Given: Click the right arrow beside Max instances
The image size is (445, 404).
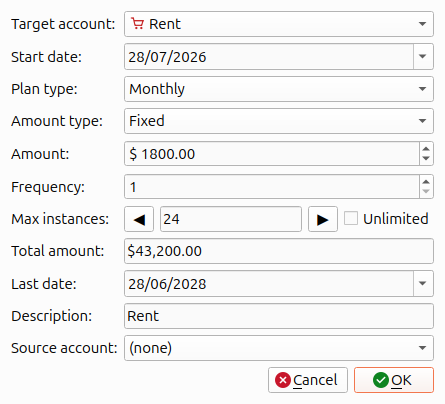Looking at the screenshot, I should pos(323,219).
